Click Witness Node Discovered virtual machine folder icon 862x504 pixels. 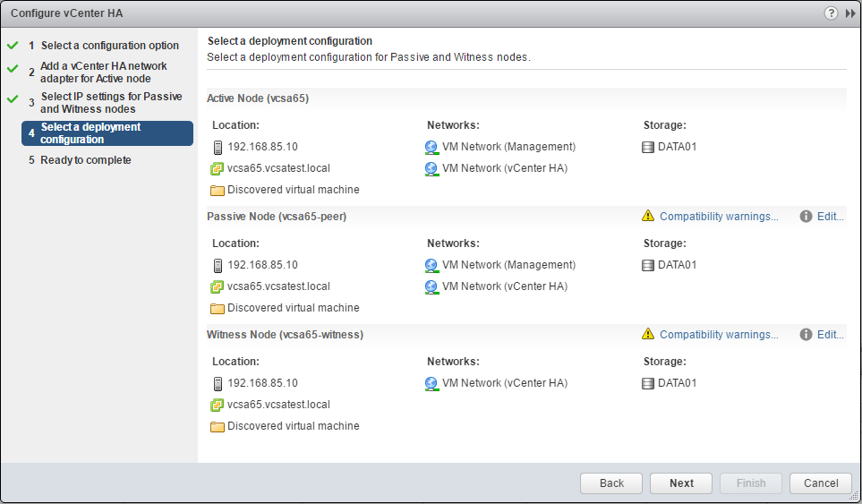tap(217, 427)
